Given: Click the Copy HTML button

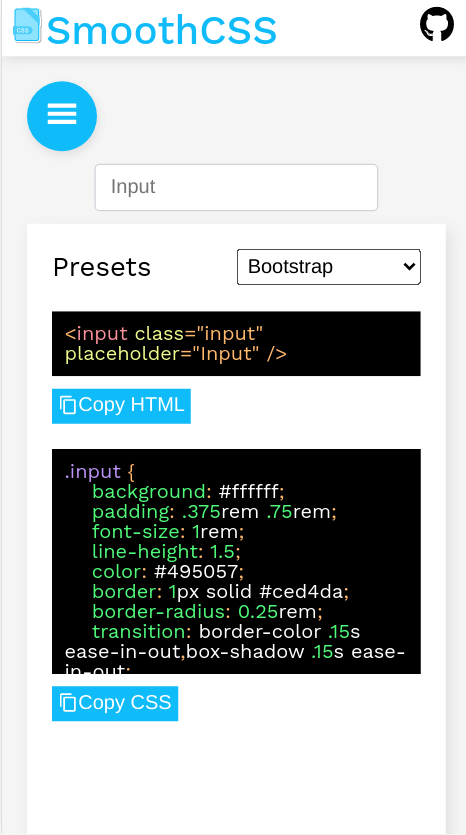Looking at the screenshot, I should coord(121,406).
